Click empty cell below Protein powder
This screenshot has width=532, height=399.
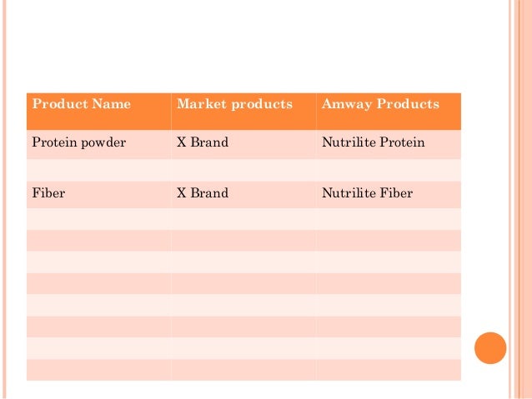98,170
